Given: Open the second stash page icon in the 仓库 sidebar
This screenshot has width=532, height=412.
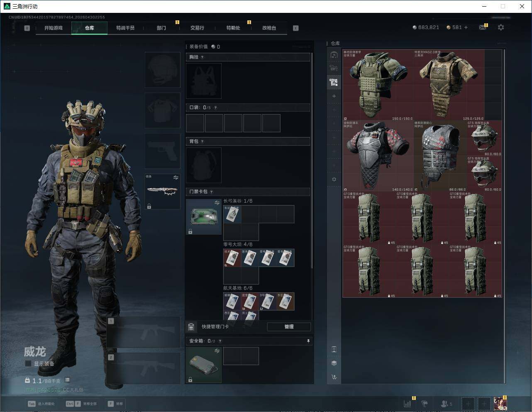Looking at the screenshot, I should [334, 68].
